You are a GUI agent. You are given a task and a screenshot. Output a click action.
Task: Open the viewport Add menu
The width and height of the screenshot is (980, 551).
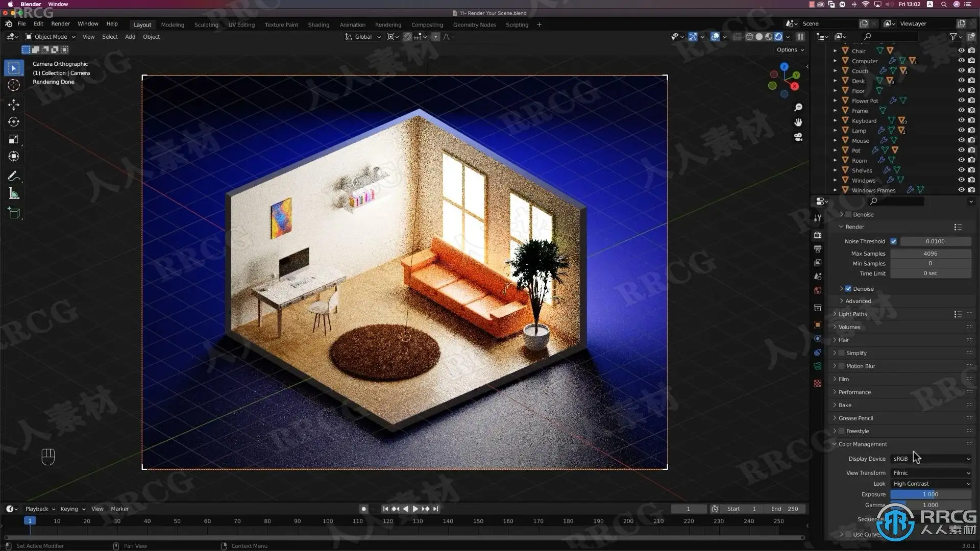tap(130, 37)
